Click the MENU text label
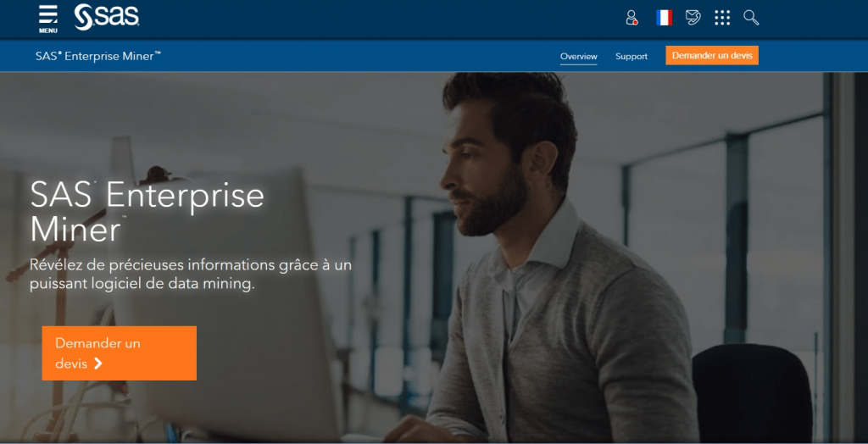 [x=48, y=31]
